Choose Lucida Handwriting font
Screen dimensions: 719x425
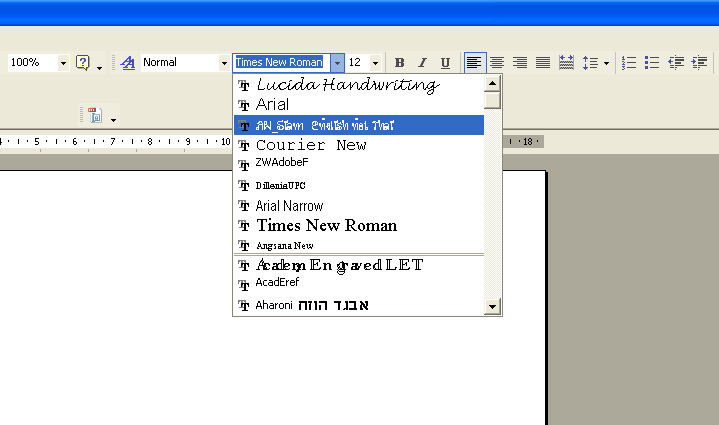359,85
